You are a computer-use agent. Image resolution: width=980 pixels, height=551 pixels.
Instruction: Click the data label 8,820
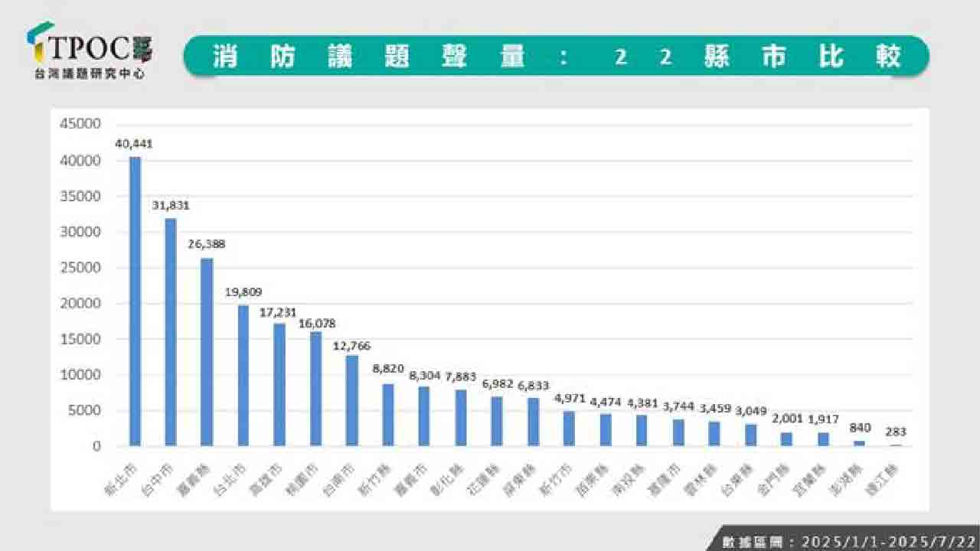[387, 368]
